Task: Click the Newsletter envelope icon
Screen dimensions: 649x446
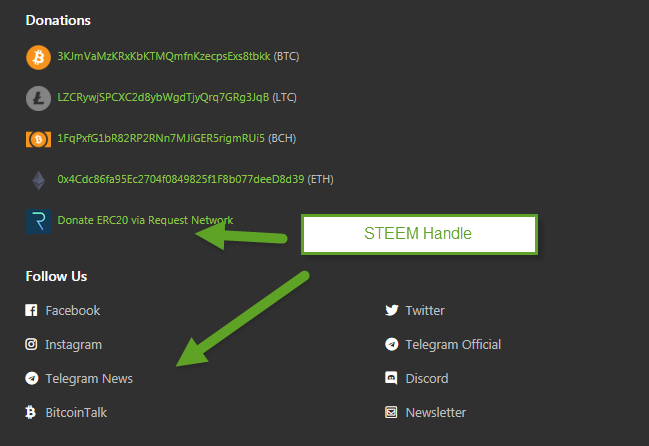Action: [391, 413]
